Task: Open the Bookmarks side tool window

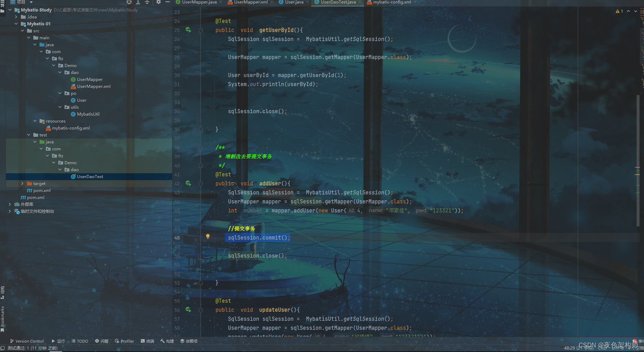Action: click(3, 319)
